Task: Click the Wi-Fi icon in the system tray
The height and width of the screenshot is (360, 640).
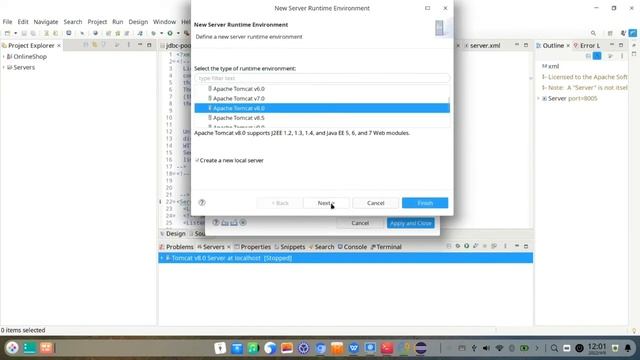Action: click(499, 348)
